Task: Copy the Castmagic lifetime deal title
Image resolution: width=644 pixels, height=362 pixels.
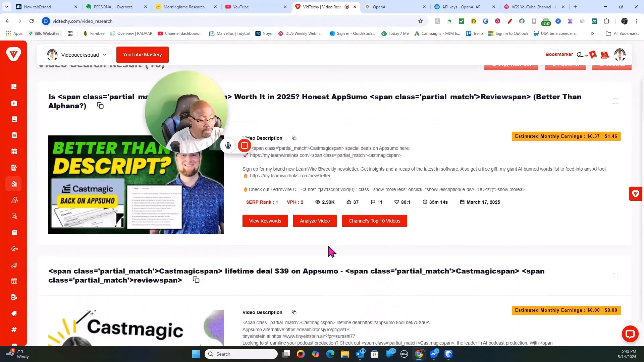Action: coord(196,280)
